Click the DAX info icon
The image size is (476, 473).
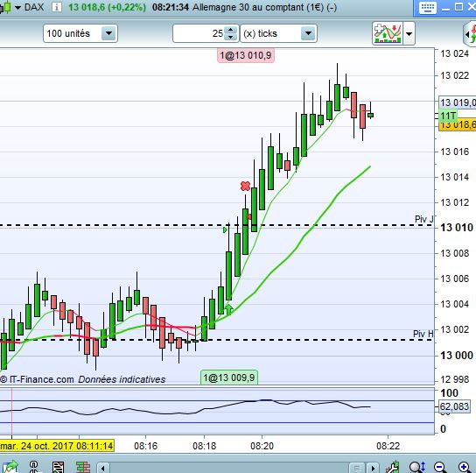57,7
